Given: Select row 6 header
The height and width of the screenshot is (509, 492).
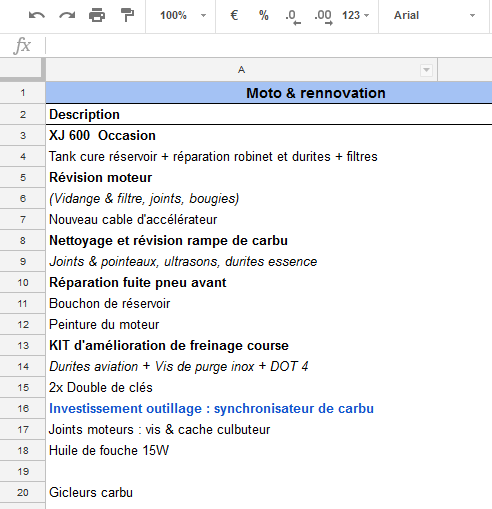Looking at the screenshot, I should [22, 198].
